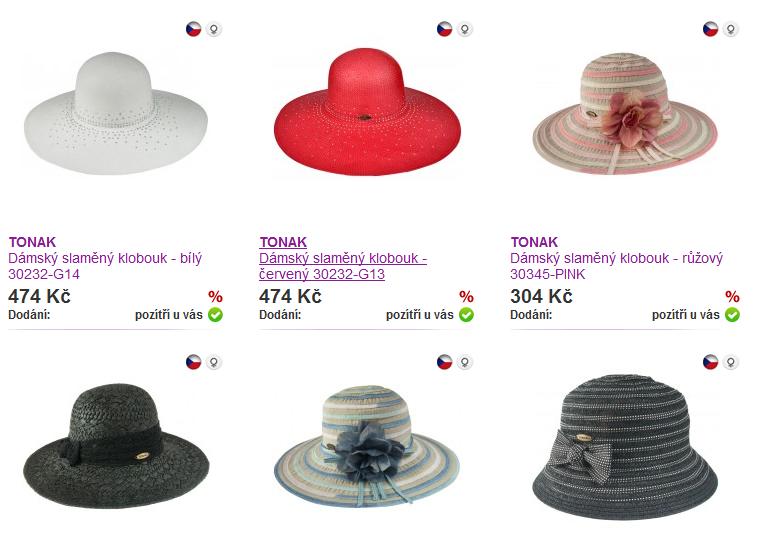767x539 pixels.
Task: Click female gender icon above pink striped hat
Action: point(730,29)
